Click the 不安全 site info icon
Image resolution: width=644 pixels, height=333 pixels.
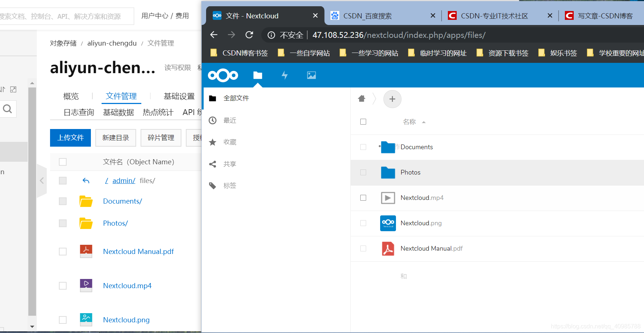(271, 35)
